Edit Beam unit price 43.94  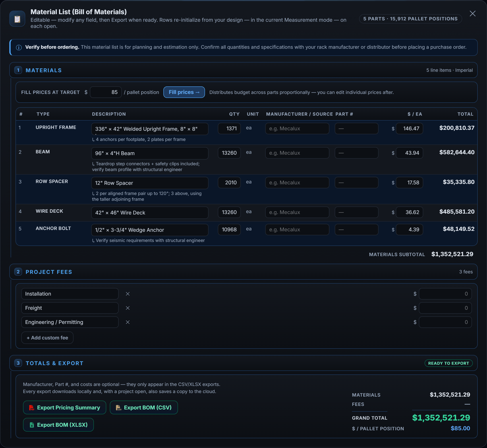[409, 153]
